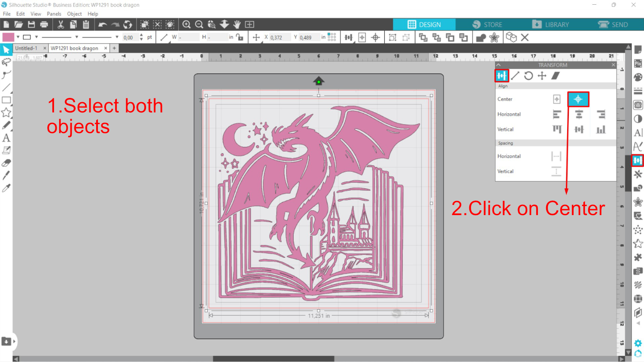Close the WP1291 book dragon tab

pyautogui.click(x=106, y=49)
